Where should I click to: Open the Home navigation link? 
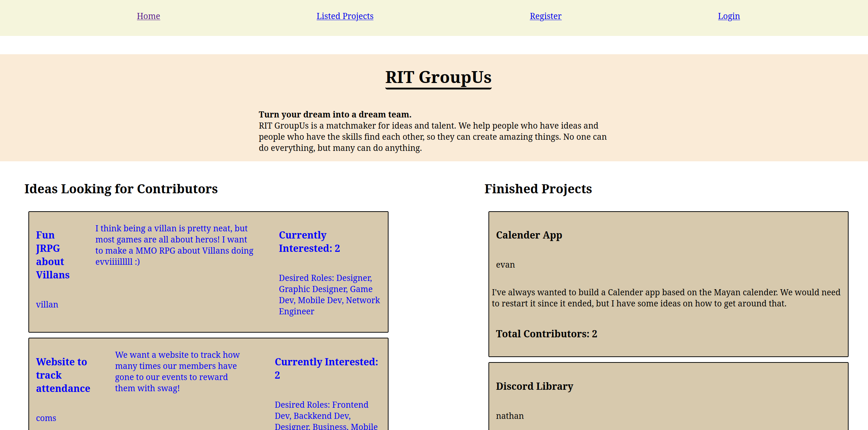pyautogui.click(x=148, y=16)
